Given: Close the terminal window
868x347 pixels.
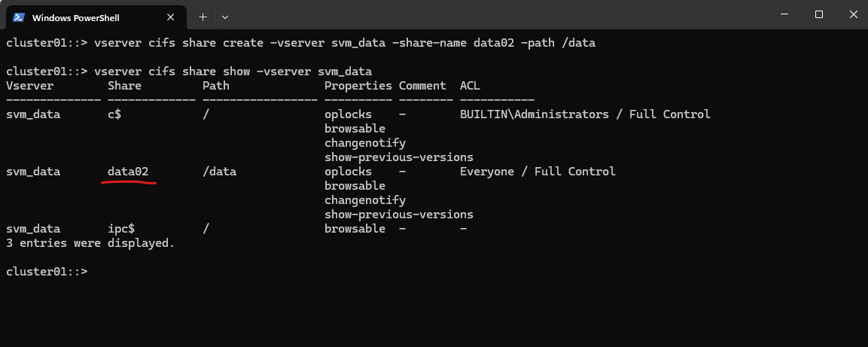Looking at the screenshot, I should [853, 15].
